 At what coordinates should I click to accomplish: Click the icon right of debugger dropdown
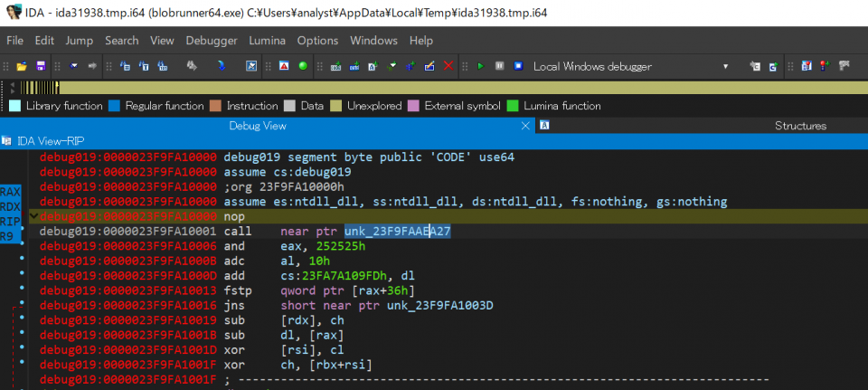point(754,66)
